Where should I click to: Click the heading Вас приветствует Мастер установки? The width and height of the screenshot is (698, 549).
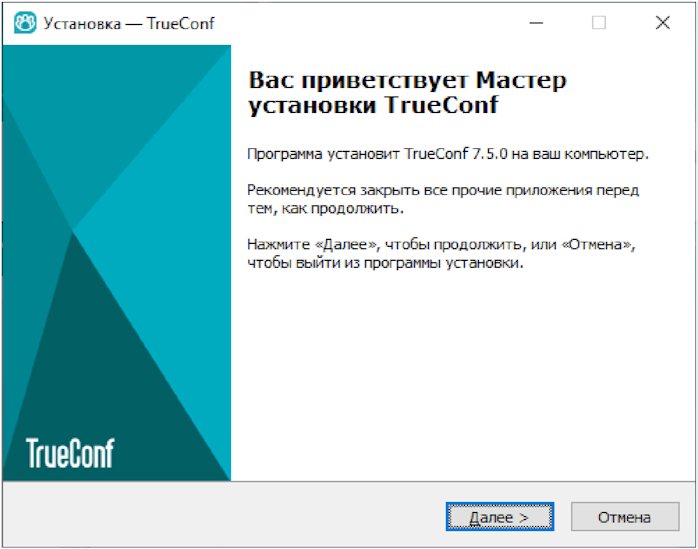pyautogui.click(x=407, y=92)
